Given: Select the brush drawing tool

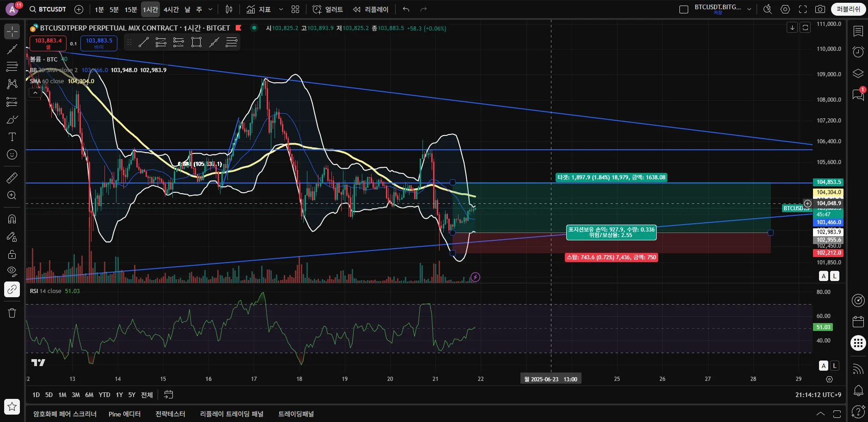Looking at the screenshot, I should click(x=12, y=119).
